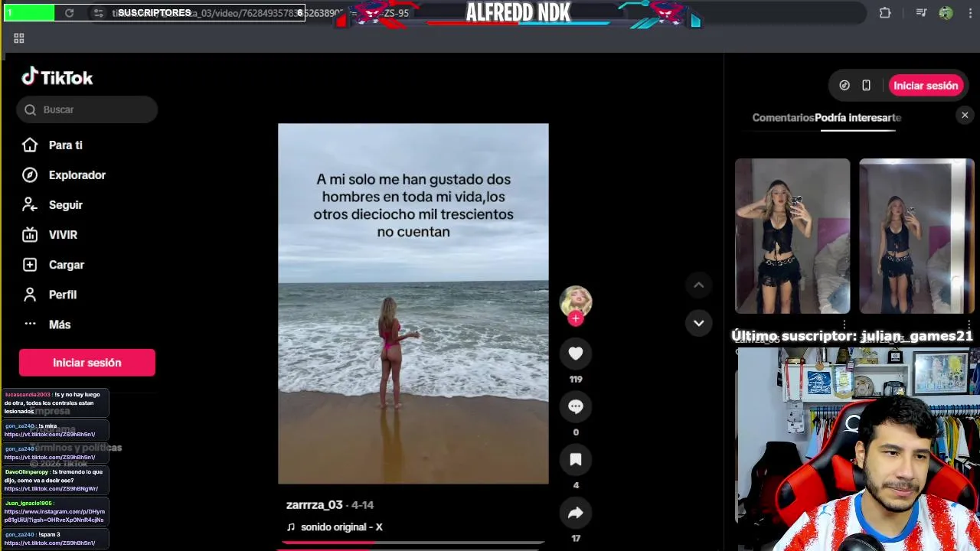
Task: Open apps grid icon in bookmarks bar
Action: coord(19,38)
